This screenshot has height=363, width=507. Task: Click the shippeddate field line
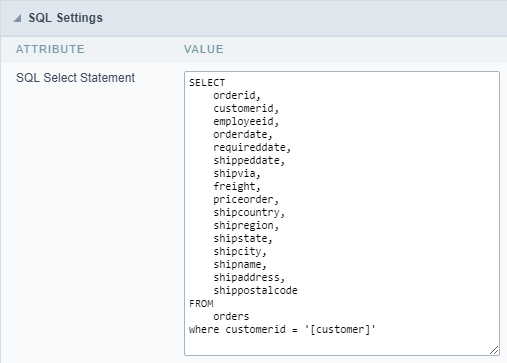249,161
